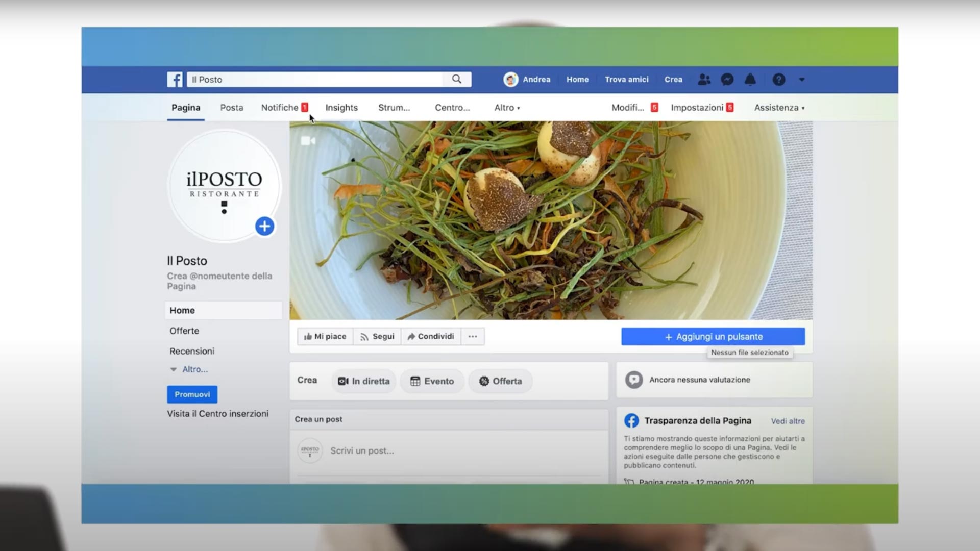Click the ratings speech bubble icon

(634, 380)
